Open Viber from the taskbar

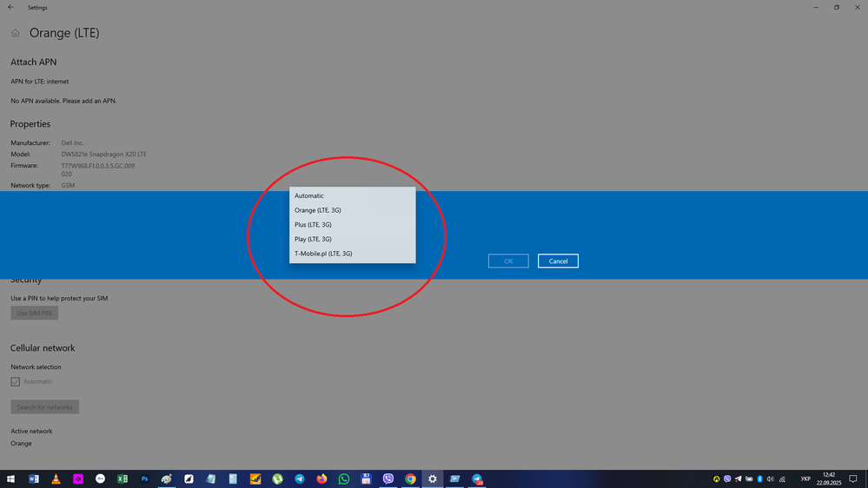point(388,479)
